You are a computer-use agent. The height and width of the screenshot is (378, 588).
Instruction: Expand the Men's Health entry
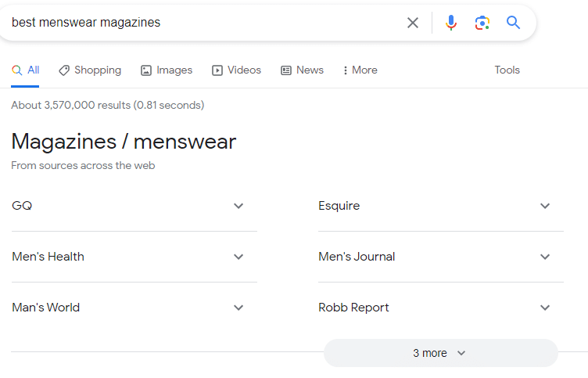(x=134, y=257)
